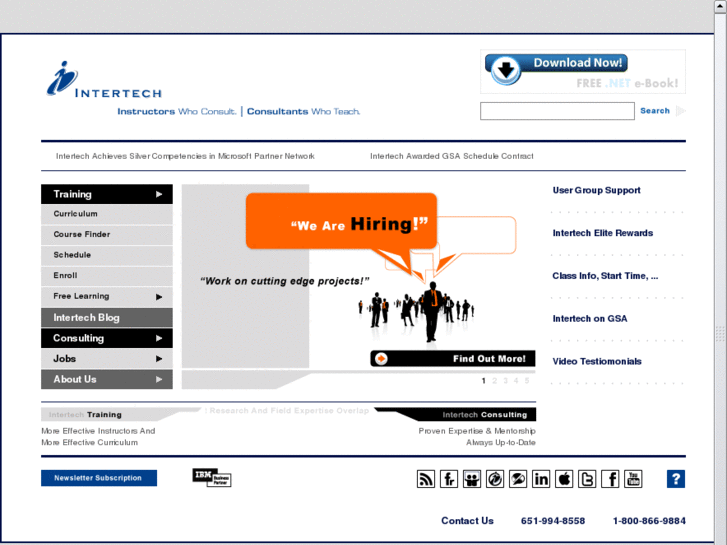This screenshot has height=545, width=727.
Task: Click 'Always Up-to-Date' text
Action: [x=501, y=442]
